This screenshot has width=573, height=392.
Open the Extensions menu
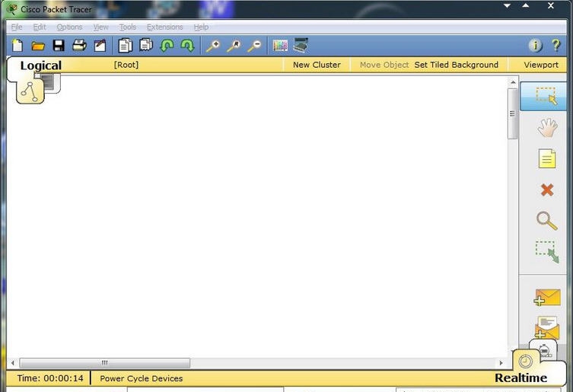pyautogui.click(x=164, y=27)
